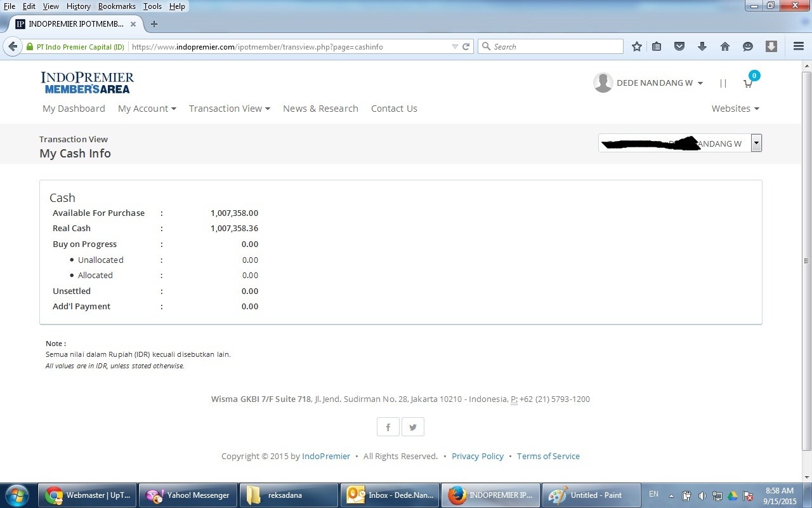This screenshot has width=812, height=508.
Task: Open the Privacy Policy link
Action: (478, 456)
